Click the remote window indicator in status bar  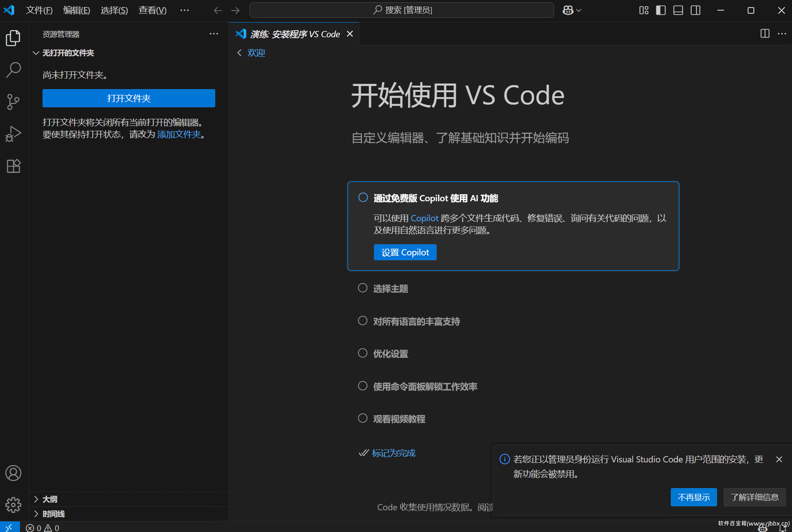click(x=9, y=527)
